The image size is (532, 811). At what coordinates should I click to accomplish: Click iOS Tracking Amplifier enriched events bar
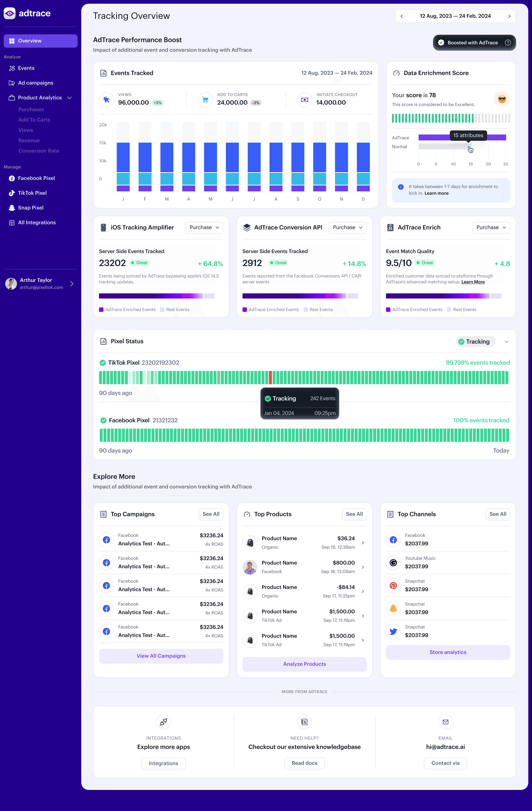click(151, 296)
